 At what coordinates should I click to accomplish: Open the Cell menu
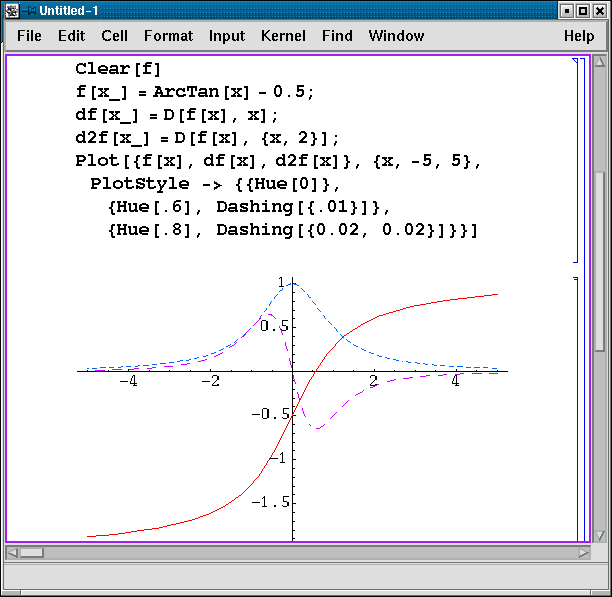coord(114,36)
